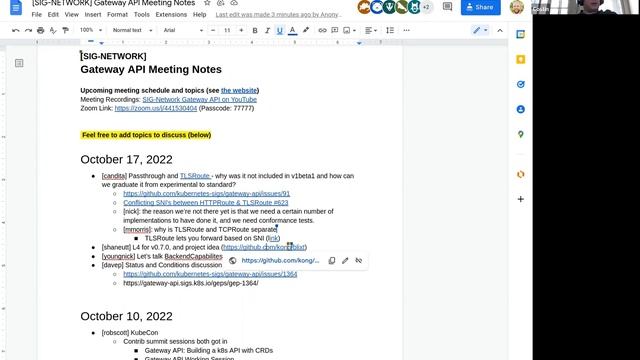Click the right indent marker on ruler
Viewport: 640px width, 360px height.
359,43
